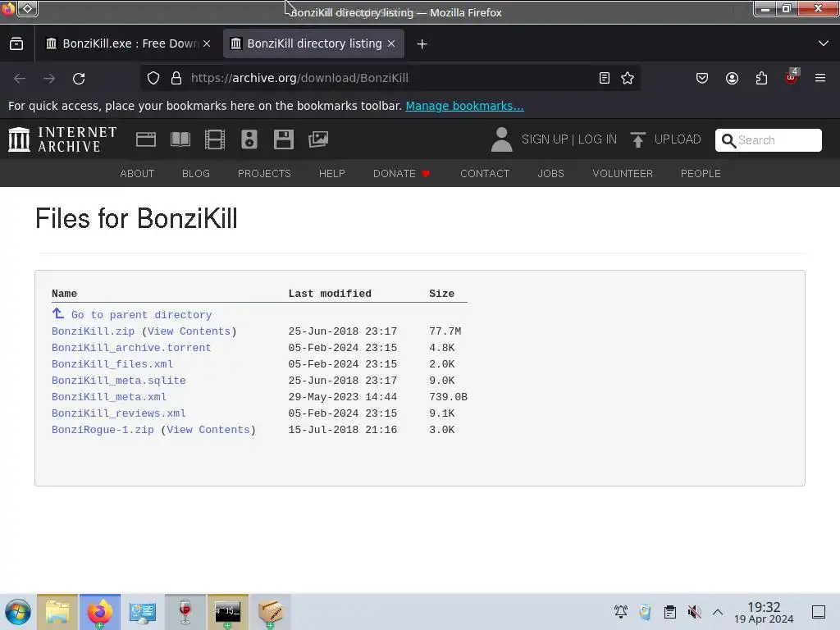Click LOG IN link

coord(597,139)
